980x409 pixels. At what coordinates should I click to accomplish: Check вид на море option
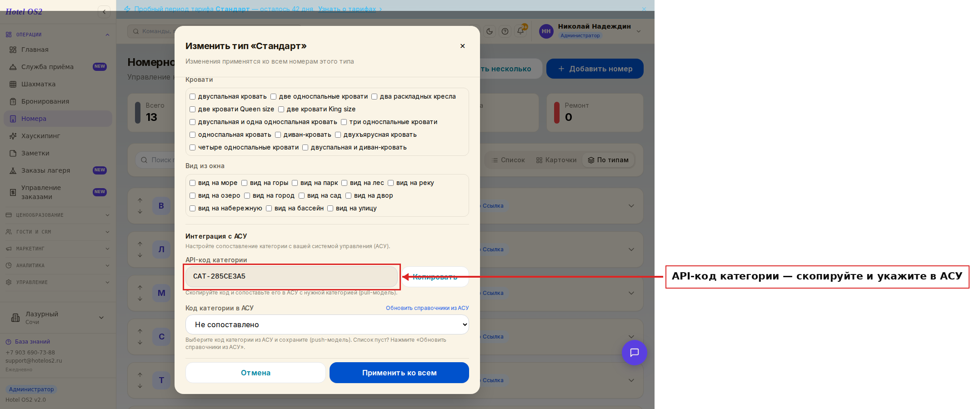click(193, 183)
